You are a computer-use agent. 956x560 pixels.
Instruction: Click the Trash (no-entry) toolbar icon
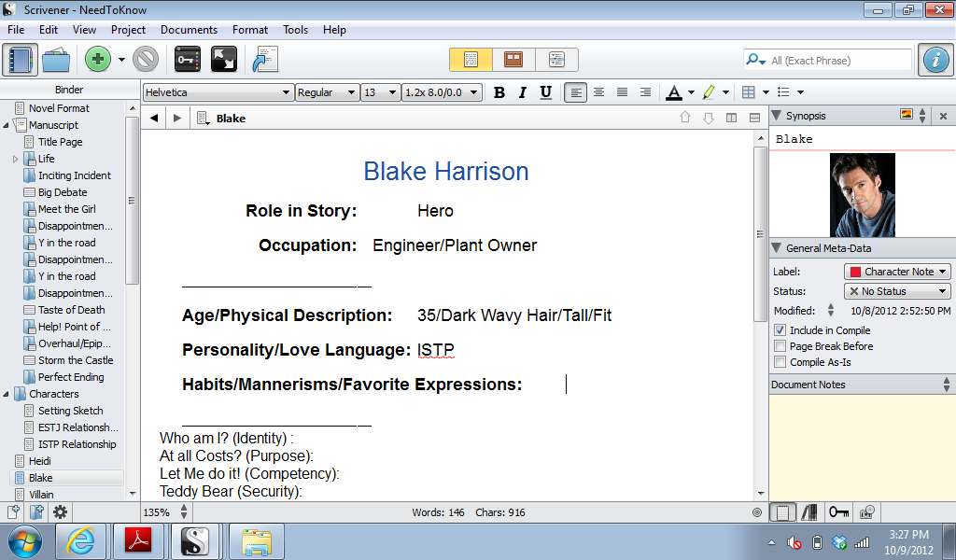pos(146,60)
